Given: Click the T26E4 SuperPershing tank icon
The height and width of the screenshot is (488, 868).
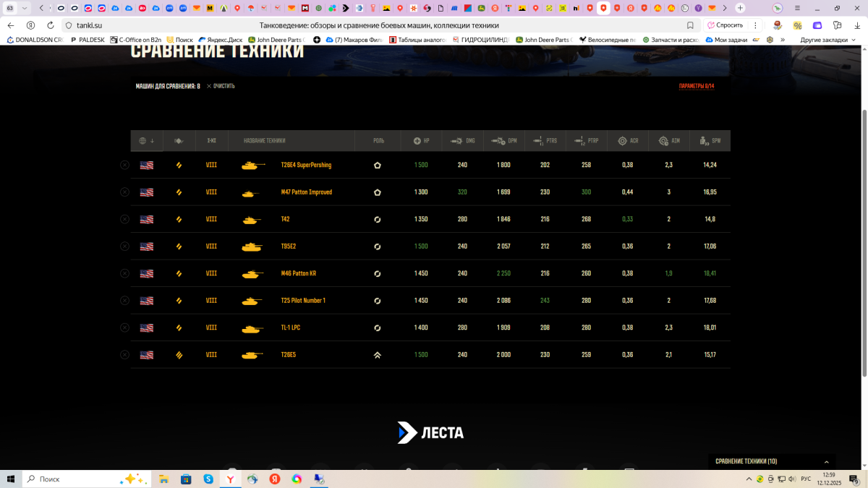Looking at the screenshot, I should pos(253,166).
